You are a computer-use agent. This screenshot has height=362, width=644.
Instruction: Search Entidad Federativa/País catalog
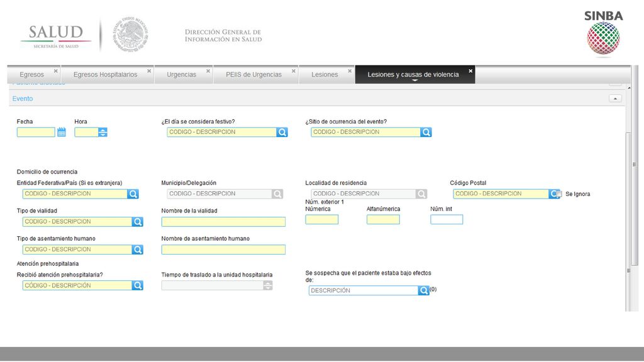[133, 194]
